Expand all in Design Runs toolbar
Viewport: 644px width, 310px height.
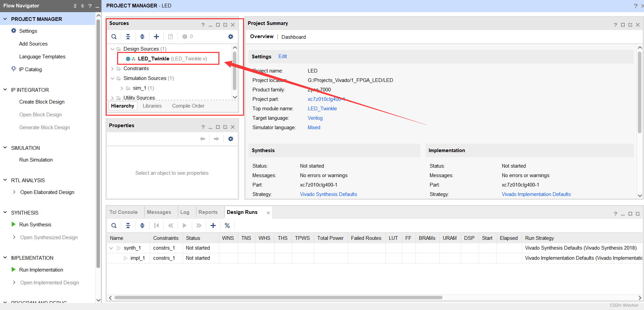coord(142,225)
